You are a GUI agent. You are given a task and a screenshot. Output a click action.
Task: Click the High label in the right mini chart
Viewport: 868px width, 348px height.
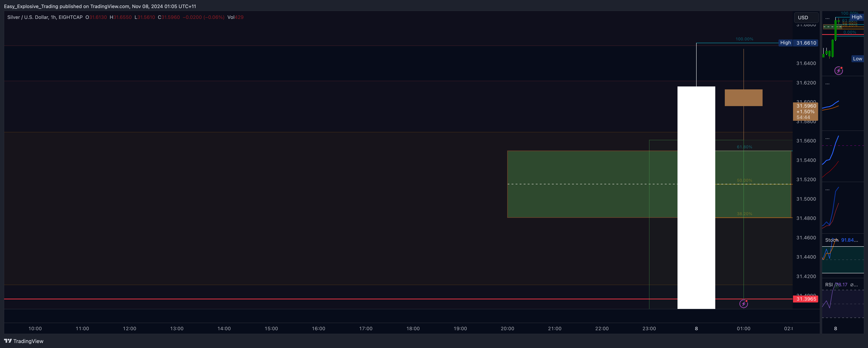pyautogui.click(x=857, y=17)
